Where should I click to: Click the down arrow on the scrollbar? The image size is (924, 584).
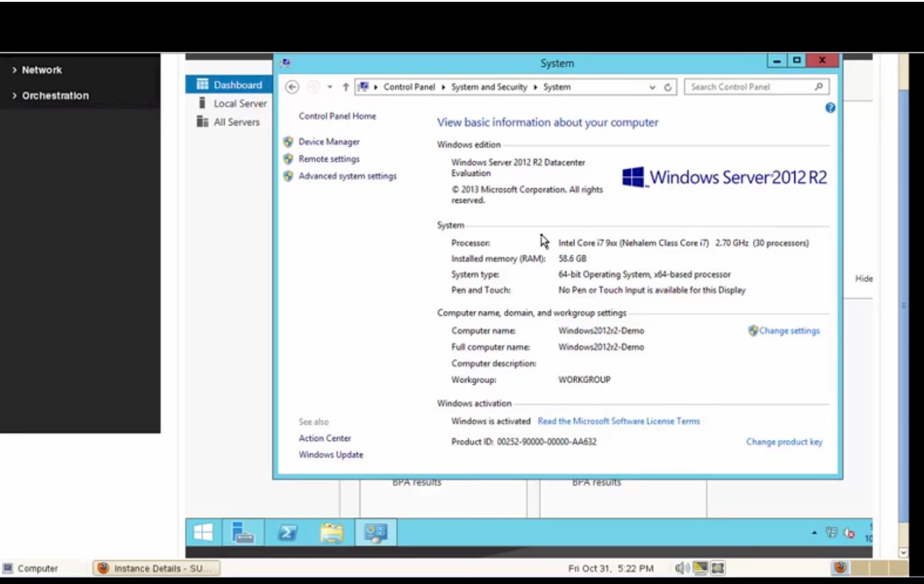[x=904, y=552]
